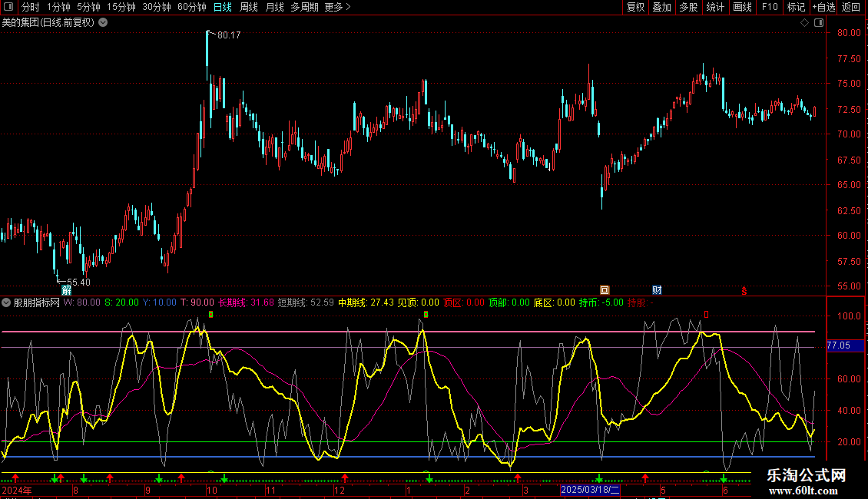
Task: Click the 返回 back button
Action: tap(851, 7)
